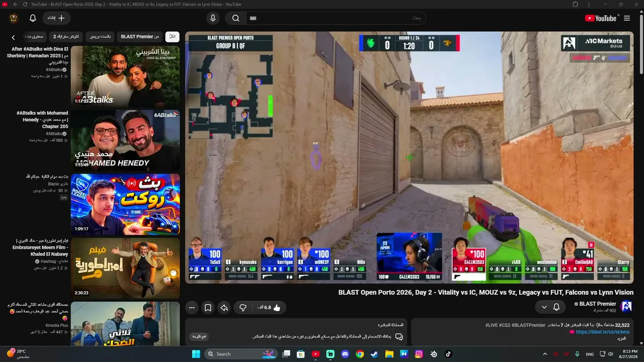Screen dimensions: 644x362
Task: Open the browser extensions puzzle icon
Action: [x=576, y=5]
